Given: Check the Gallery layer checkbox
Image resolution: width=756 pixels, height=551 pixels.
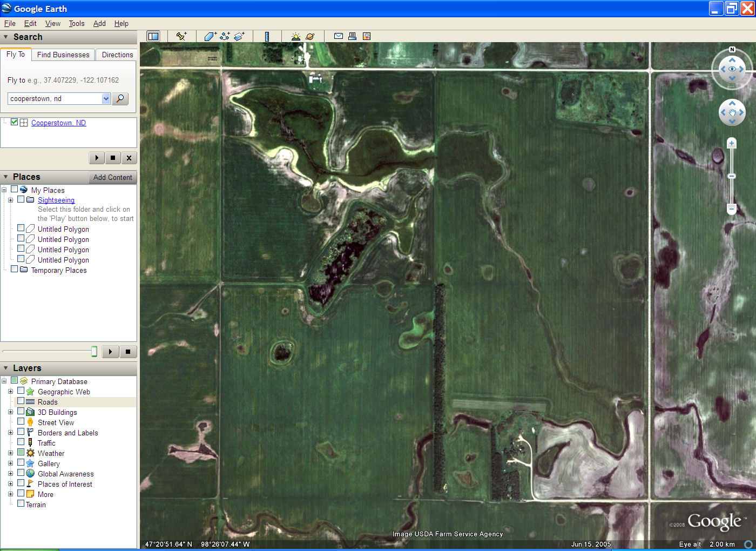Looking at the screenshot, I should tap(21, 462).
